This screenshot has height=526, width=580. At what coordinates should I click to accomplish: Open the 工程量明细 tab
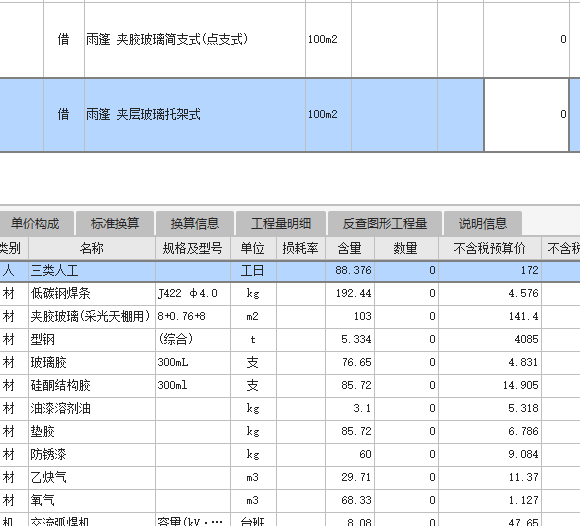(281, 223)
